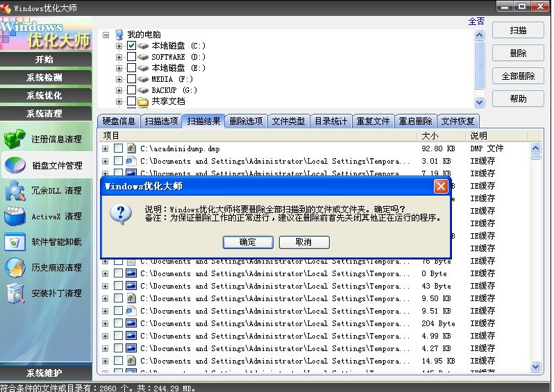The width and height of the screenshot is (554, 392).
Task: Click file icon of 43 Byte row
Action: pyautogui.click(x=131, y=286)
